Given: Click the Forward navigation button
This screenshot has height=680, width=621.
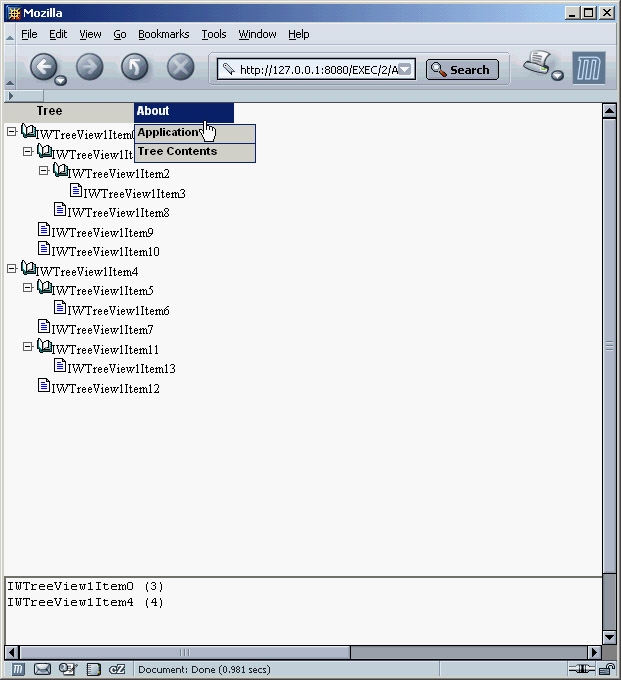Looking at the screenshot, I should click(90, 68).
